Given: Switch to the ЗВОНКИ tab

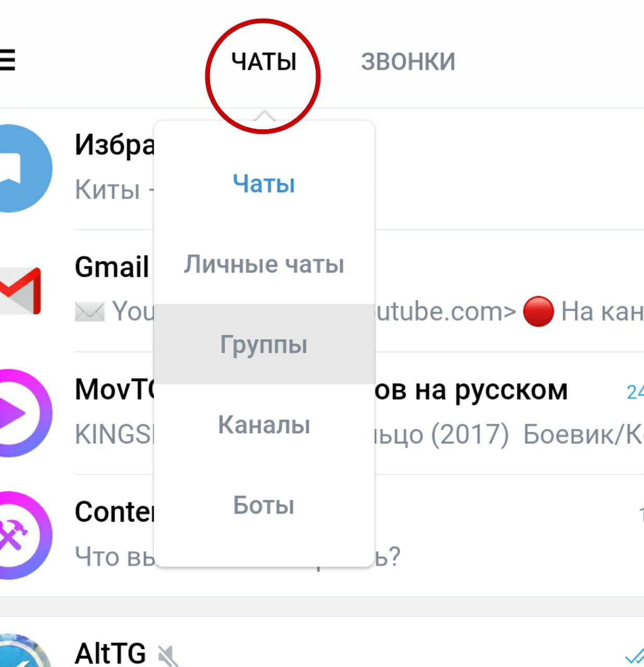Looking at the screenshot, I should [x=408, y=62].
